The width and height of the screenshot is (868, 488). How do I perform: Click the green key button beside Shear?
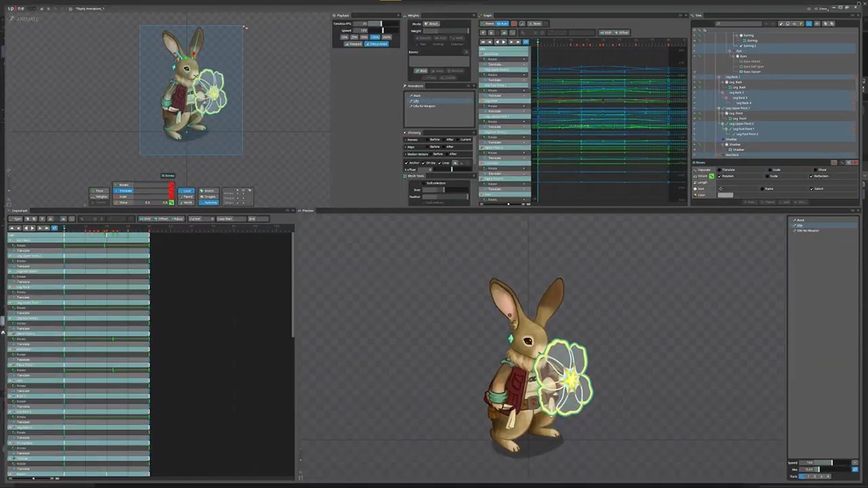(x=171, y=202)
